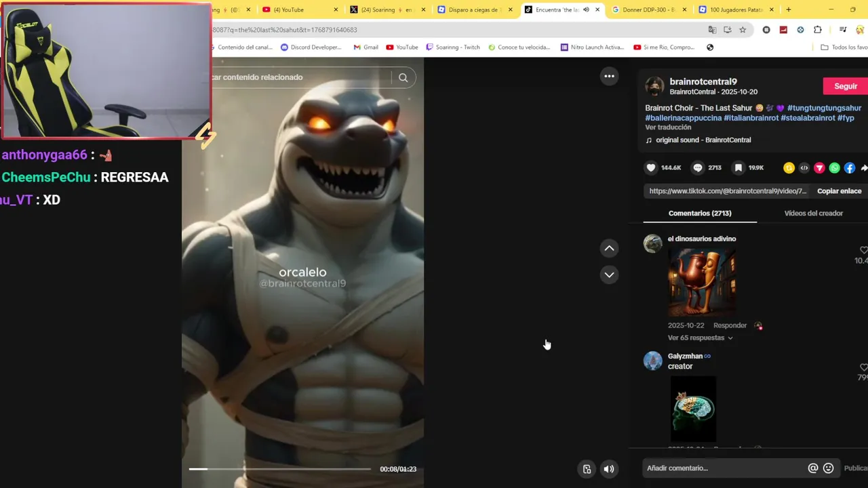Open comments via the speech bubble icon
868x488 pixels.
(x=698, y=167)
